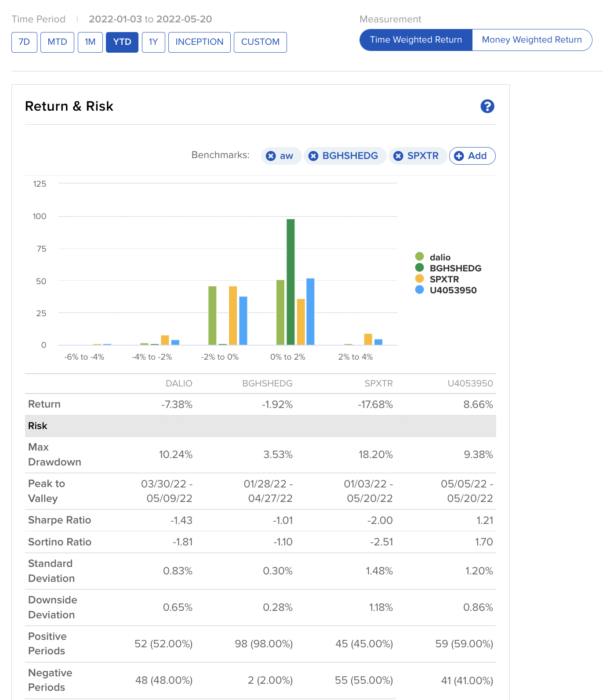Switch to Money Weighted Return measurement

click(531, 40)
